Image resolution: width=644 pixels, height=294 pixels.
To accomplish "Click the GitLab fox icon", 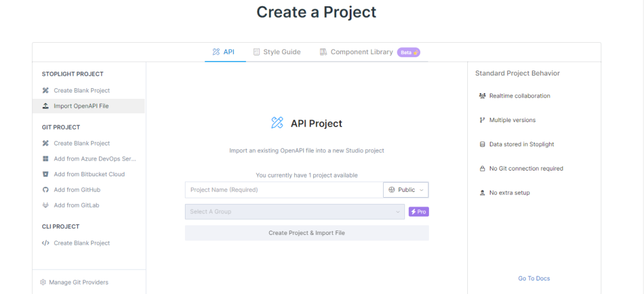I will point(45,205).
